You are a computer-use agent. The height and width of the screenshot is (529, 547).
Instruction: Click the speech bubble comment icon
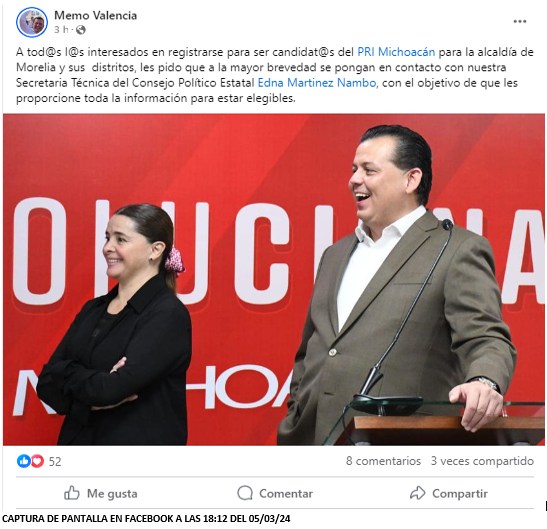tap(245, 493)
